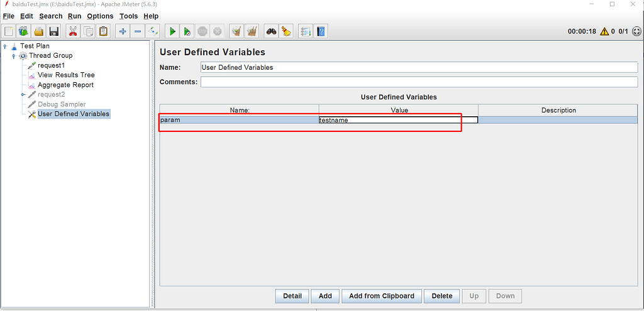
Task: Toggle the plus Add toolbar icon
Action: click(123, 31)
